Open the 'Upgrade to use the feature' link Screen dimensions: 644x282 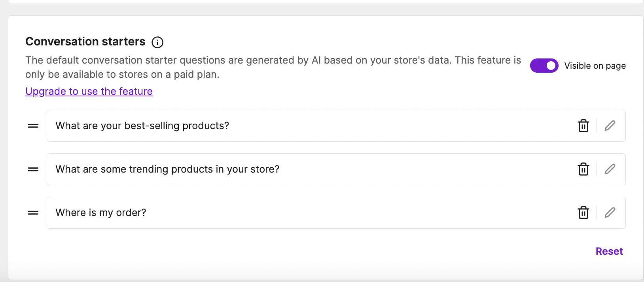pyautogui.click(x=89, y=91)
